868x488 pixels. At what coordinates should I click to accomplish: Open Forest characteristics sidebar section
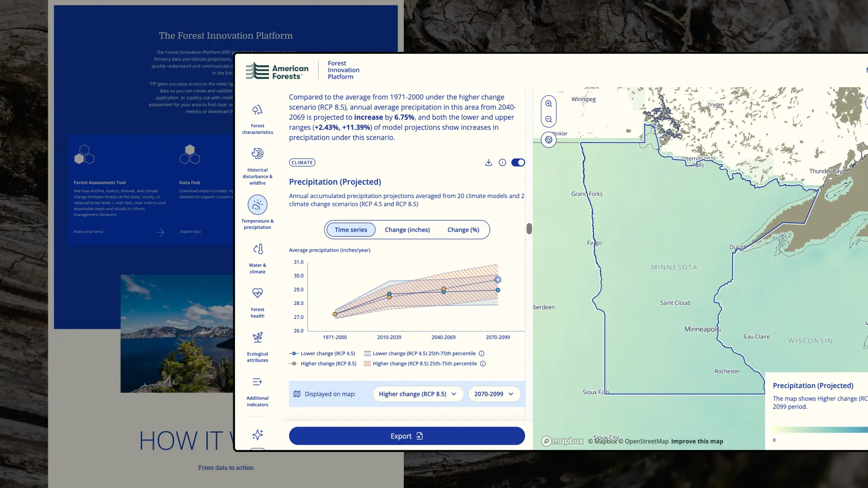point(257,119)
